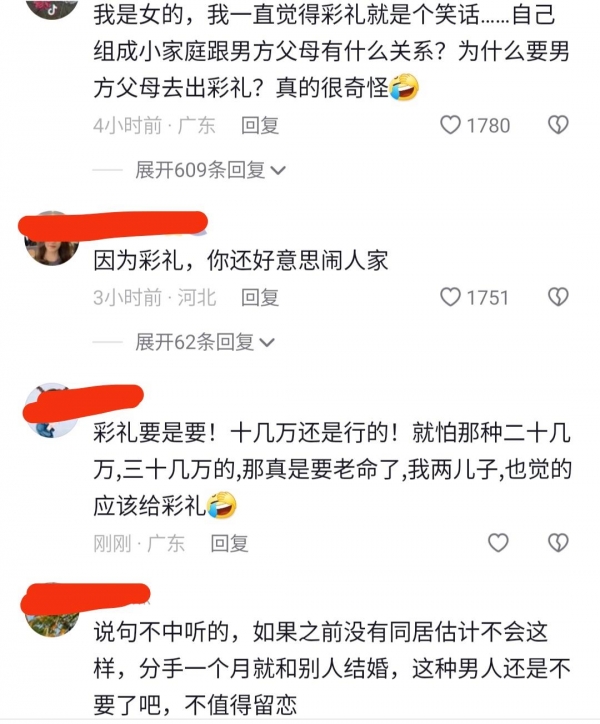Open avatar of 十几万 comment author

pyautogui.click(x=51, y=410)
